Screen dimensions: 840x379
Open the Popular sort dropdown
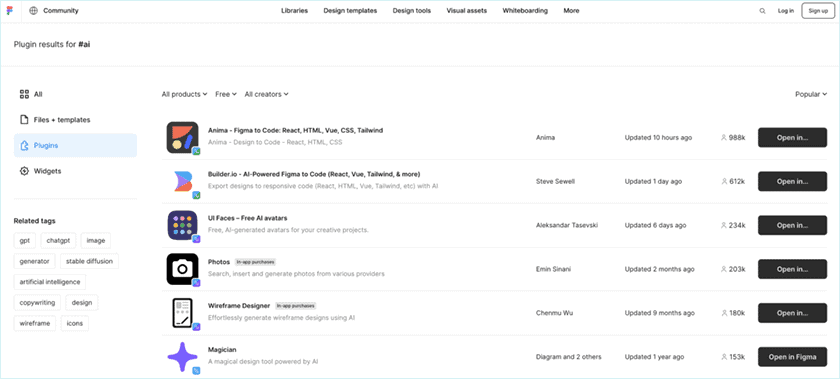pyautogui.click(x=811, y=94)
